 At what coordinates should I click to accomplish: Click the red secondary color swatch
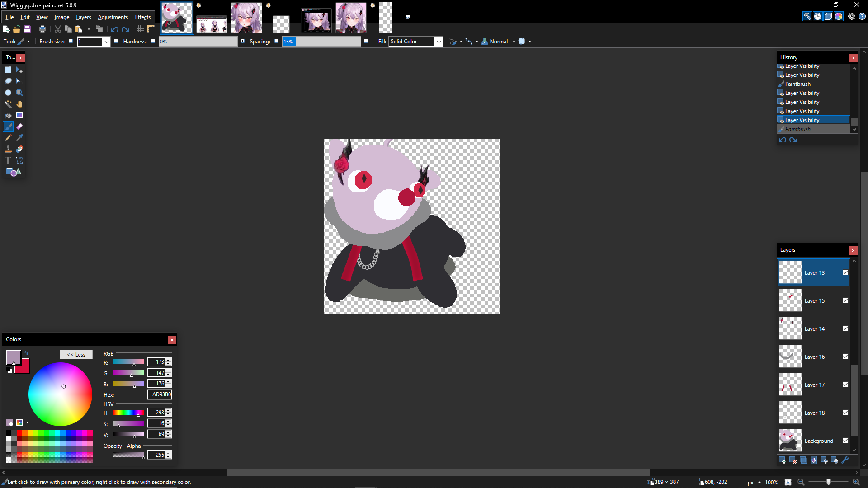pyautogui.click(x=24, y=368)
